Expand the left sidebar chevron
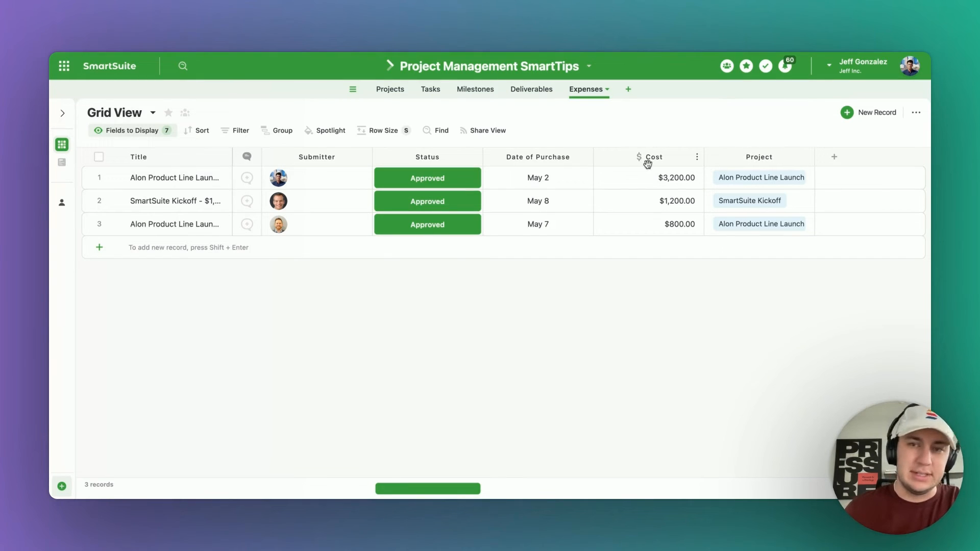This screenshot has width=980, height=551. click(x=62, y=113)
